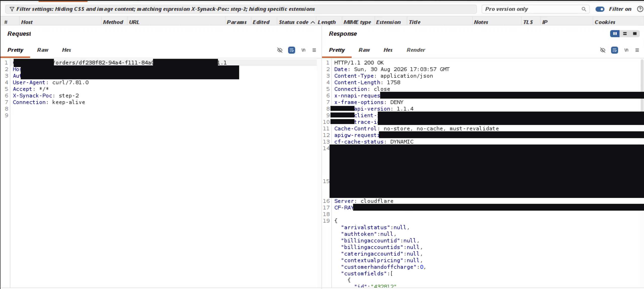Switch Request view to Raw tab
The image size is (644, 289).
click(x=43, y=50)
